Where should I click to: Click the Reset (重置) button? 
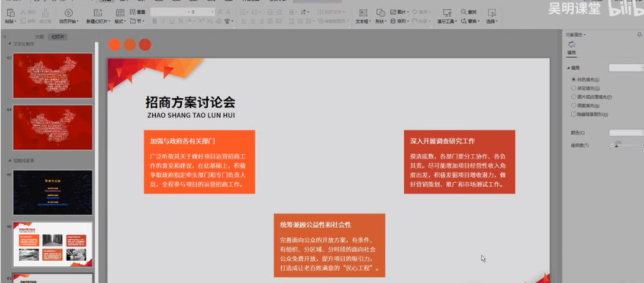[138, 12]
